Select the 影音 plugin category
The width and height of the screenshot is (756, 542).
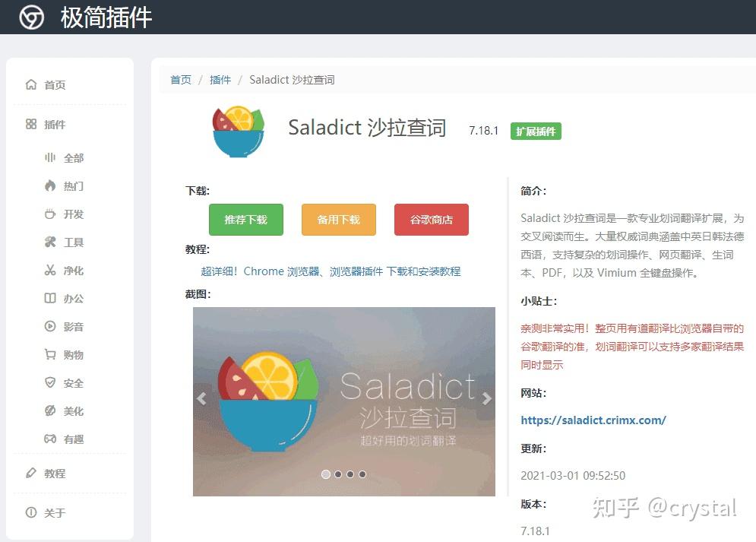click(74, 326)
